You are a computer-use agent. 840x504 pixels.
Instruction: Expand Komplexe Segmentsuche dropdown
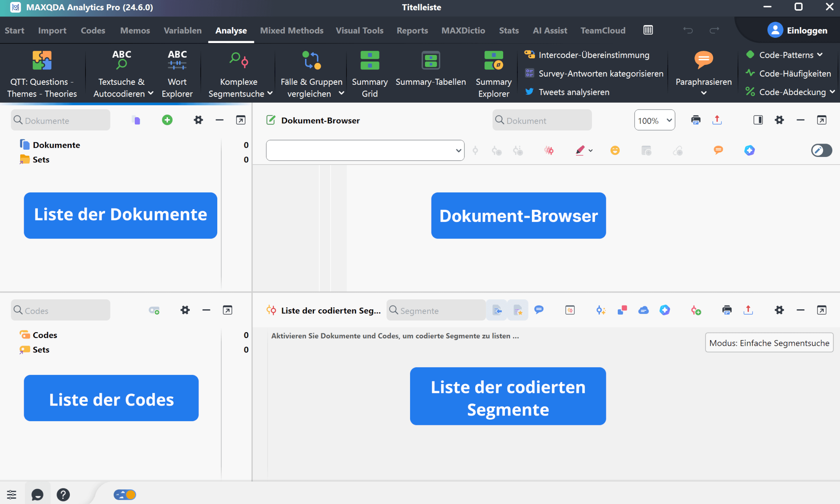270,93
